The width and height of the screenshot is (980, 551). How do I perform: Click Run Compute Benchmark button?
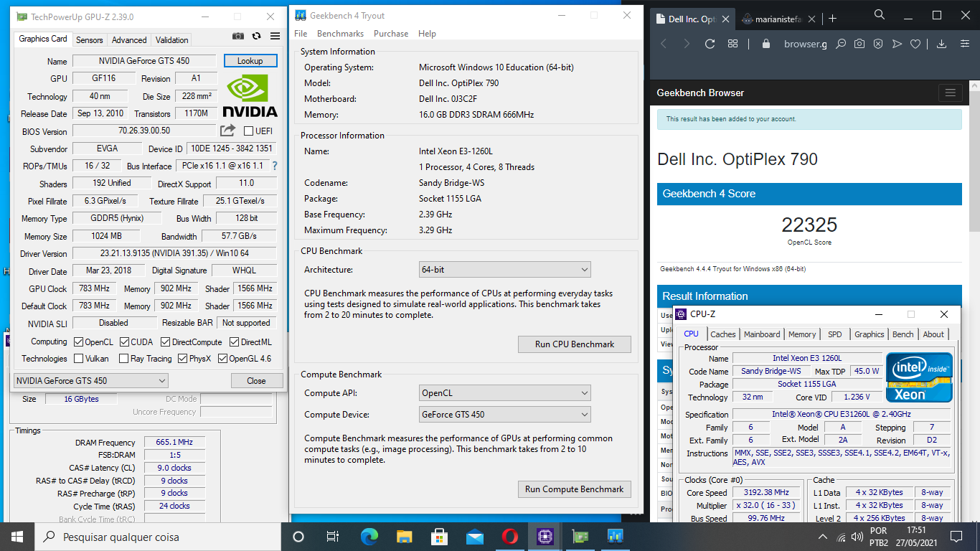[x=574, y=489]
